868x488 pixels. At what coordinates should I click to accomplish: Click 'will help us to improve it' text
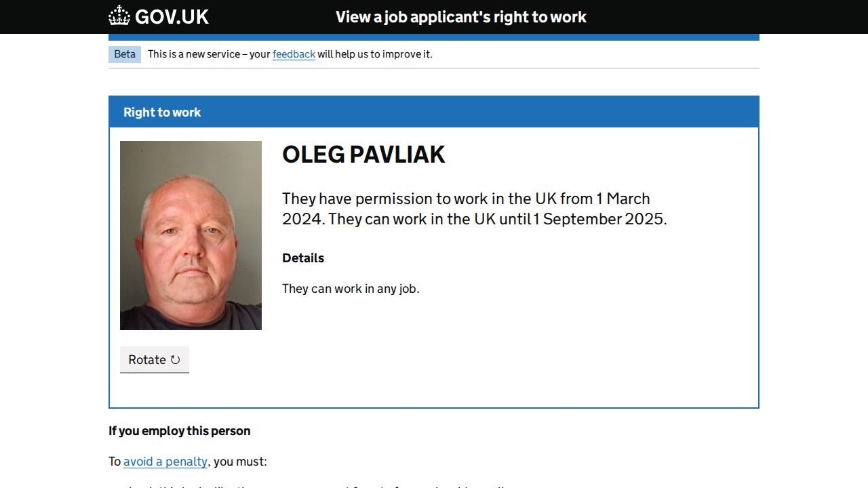click(x=374, y=54)
